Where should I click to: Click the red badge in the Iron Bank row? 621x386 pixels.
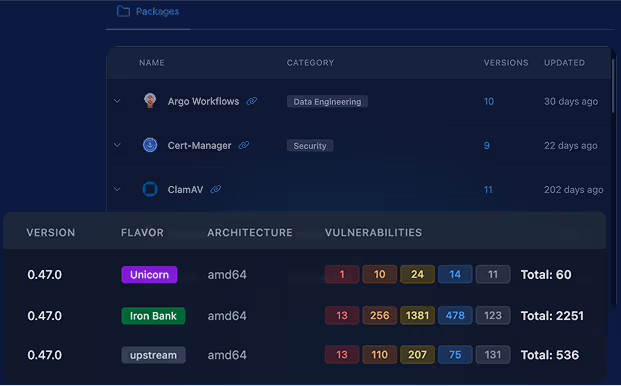click(342, 316)
